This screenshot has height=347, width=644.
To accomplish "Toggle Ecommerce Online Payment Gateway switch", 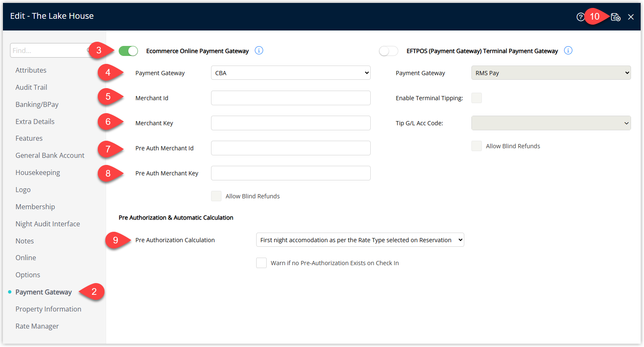I will pos(128,51).
